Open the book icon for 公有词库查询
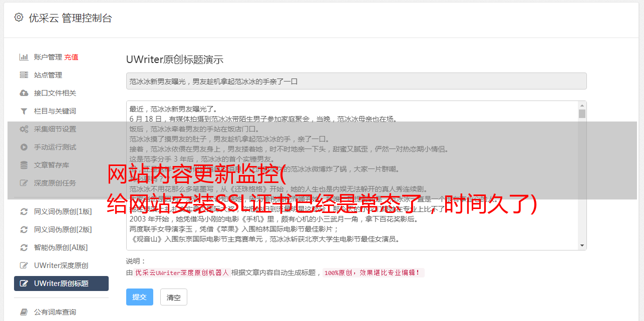 tap(24, 312)
